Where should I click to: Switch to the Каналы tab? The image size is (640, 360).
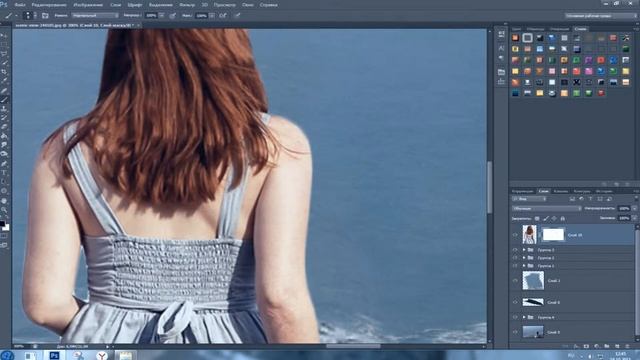coord(561,191)
